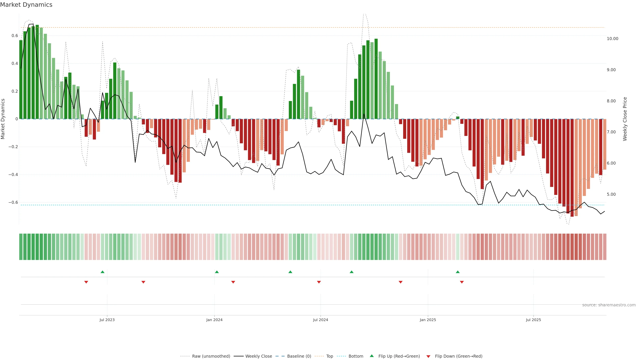Click the Jul 2023 axis label
The height and width of the screenshot is (362, 644).
[x=107, y=320]
